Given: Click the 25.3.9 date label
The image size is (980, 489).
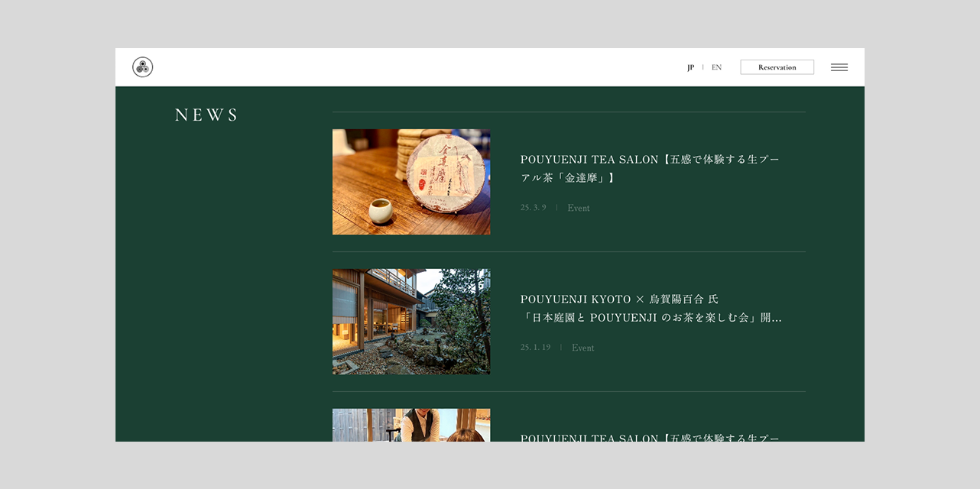Looking at the screenshot, I should [534, 208].
